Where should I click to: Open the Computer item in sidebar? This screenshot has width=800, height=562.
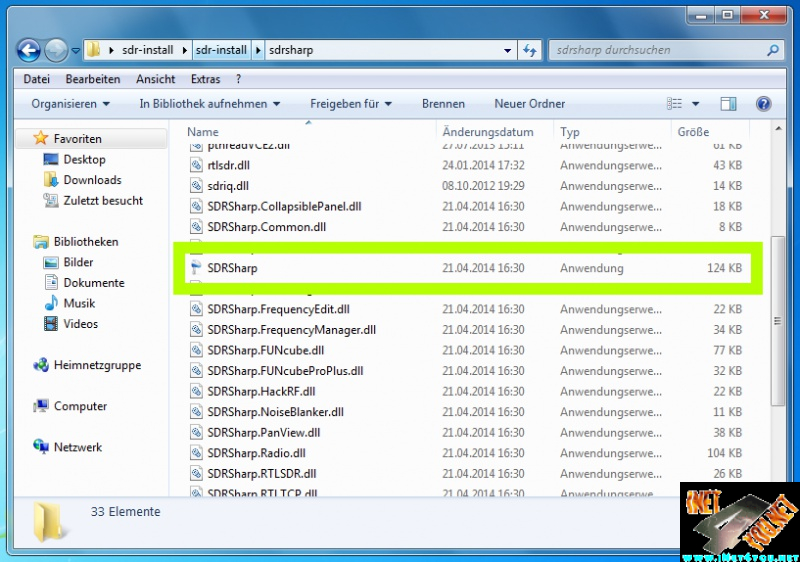(x=80, y=406)
